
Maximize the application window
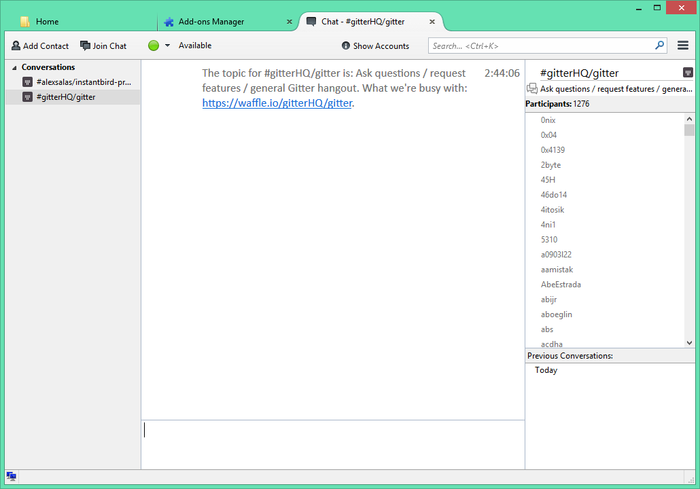[657, 8]
